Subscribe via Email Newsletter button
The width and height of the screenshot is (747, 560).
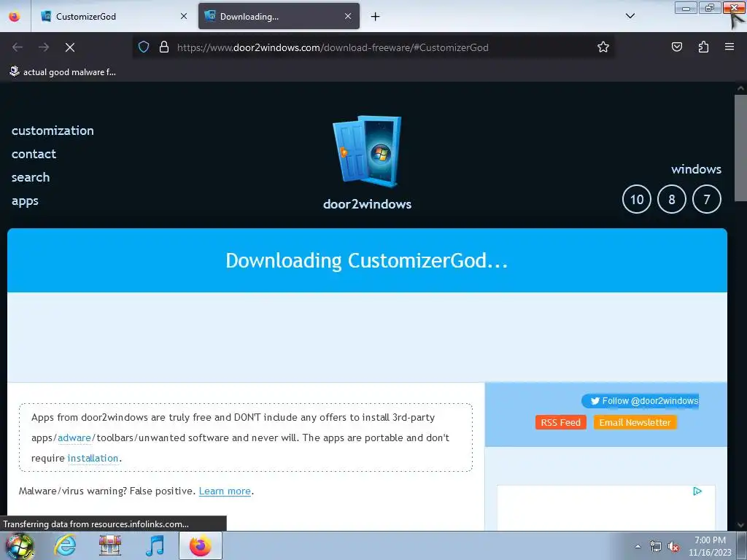pos(635,422)
